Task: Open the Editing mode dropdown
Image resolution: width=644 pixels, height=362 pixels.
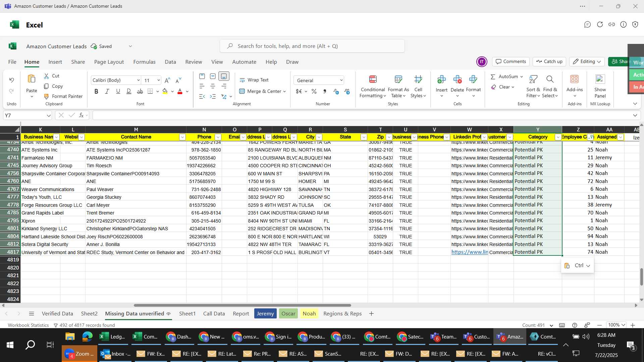Action: (x=587, y=62)
